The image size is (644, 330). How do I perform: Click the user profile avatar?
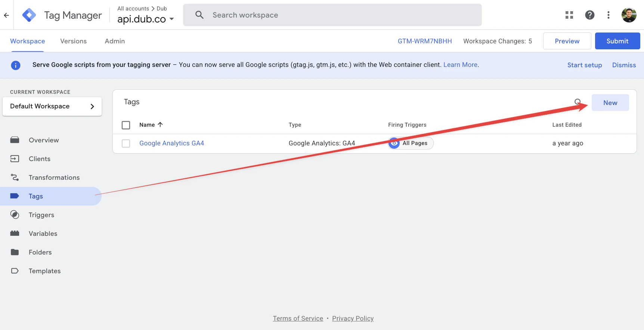click(629, 15)
